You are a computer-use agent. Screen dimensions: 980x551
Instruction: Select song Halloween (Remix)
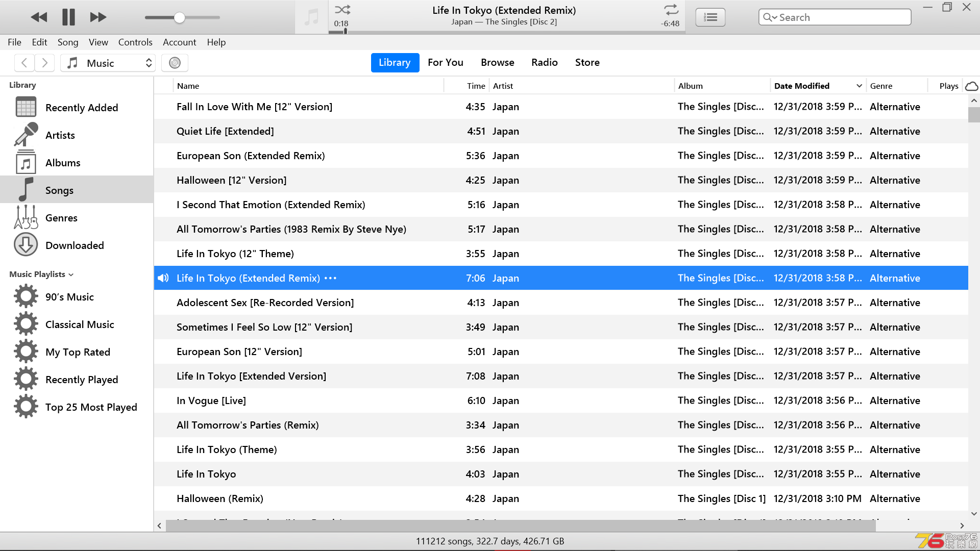561,498
